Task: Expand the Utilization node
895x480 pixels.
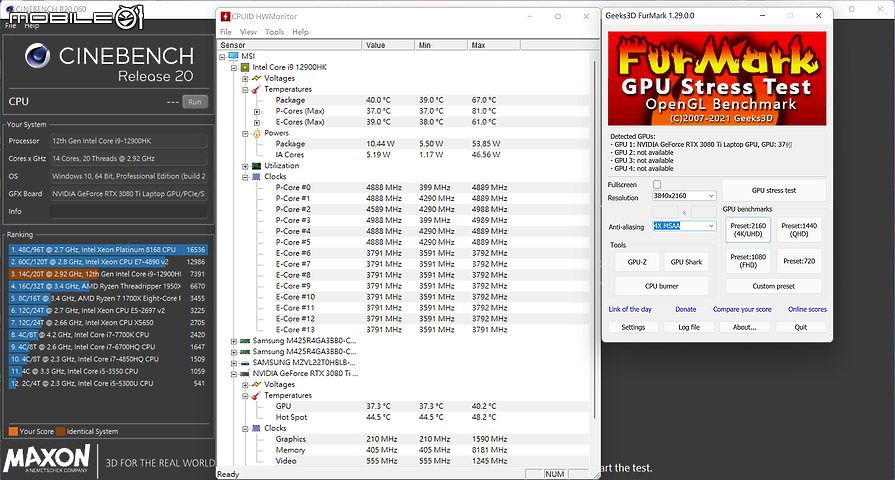Action: 245,167
